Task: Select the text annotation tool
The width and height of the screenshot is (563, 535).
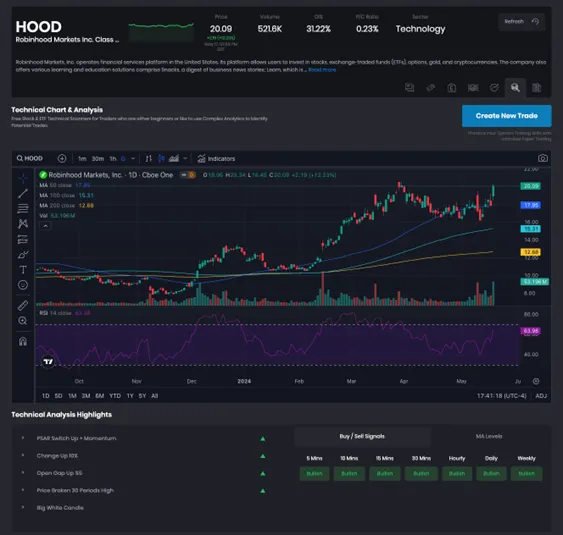Action: (x=23, y=270)
